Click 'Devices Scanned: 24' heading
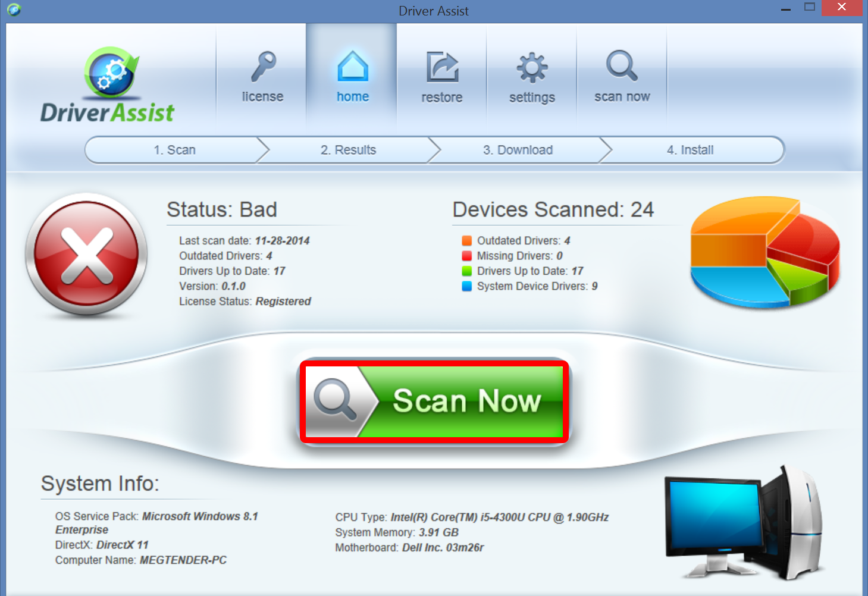The height and width of the screenshot is (596, 868). [x=553, y=209]
